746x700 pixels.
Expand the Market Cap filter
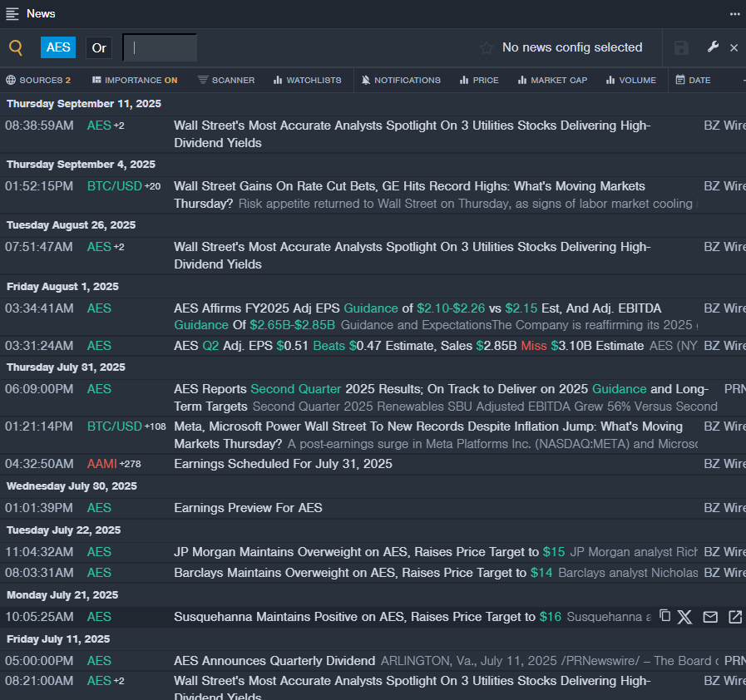coord(551,81)
